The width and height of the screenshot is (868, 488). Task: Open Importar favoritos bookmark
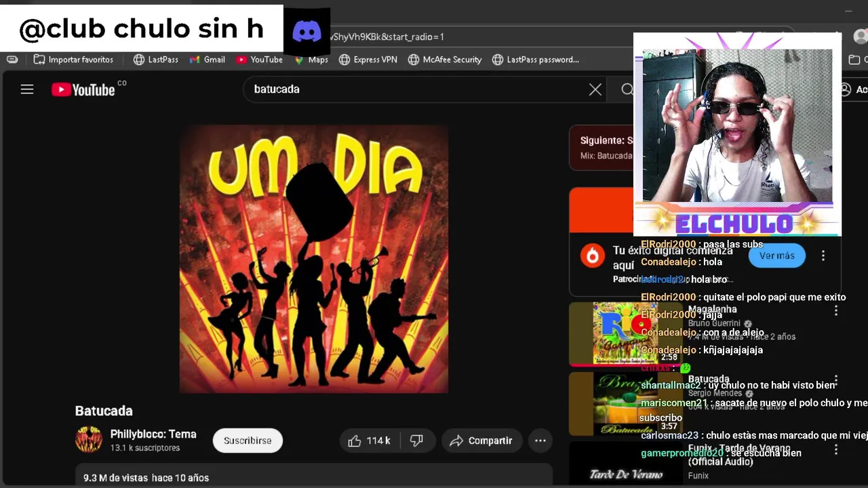pos(73,60)
